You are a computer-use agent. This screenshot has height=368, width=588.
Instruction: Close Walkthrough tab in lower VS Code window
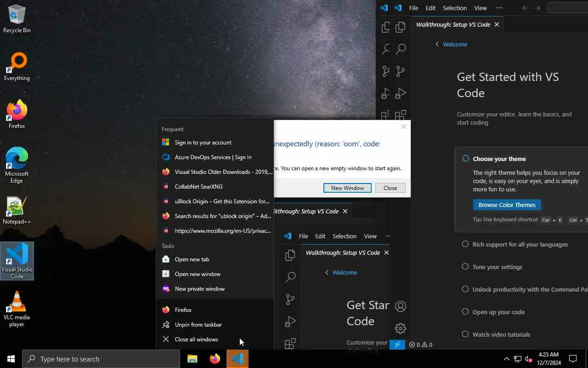[x=386, y=253]
